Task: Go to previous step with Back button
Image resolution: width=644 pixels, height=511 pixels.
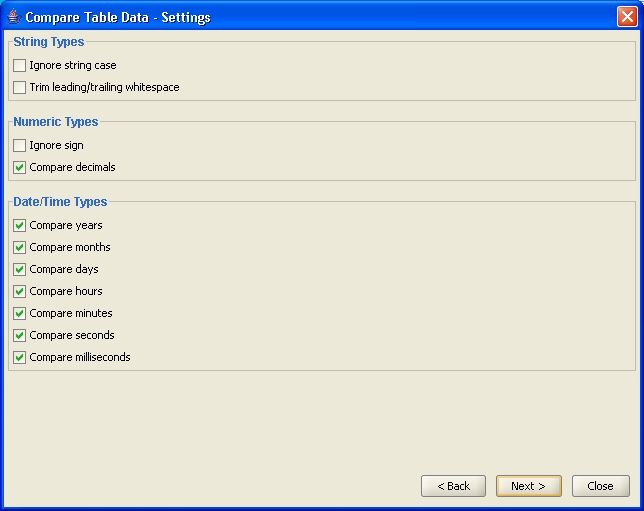Action: (x=453, y=486)
